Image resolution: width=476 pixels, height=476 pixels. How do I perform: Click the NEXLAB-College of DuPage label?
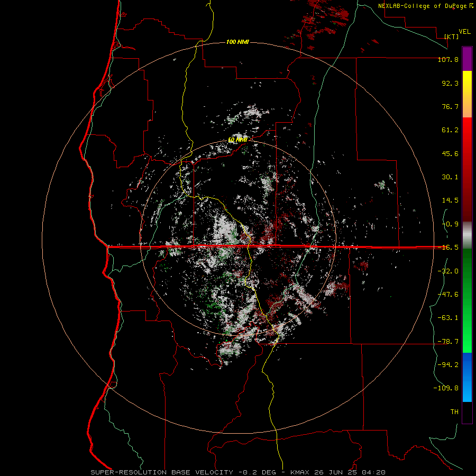point(425,6)
